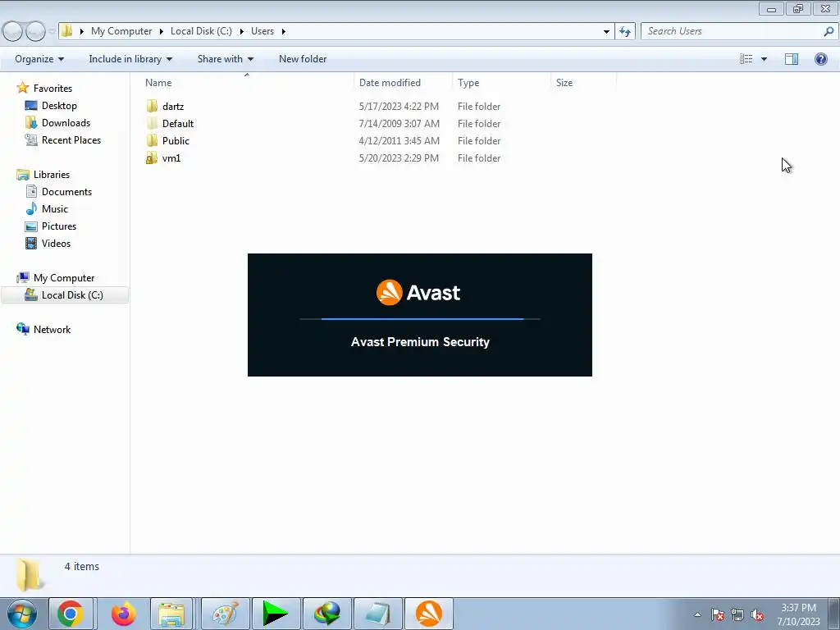840x630 pixels.
Task: Select the locked vm1 folder icon
Action: (x=152, y=158)
